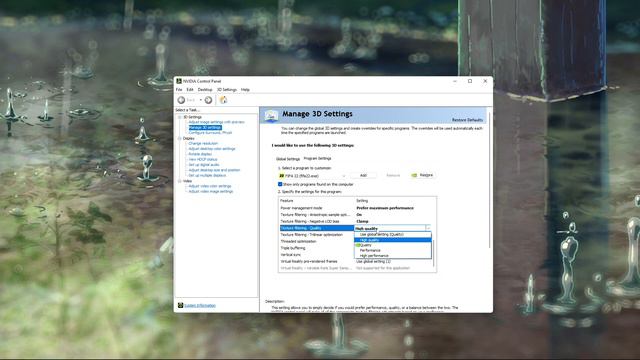Click the Back arrow toolbar icon
Screen dimensions: 640x360
pyautogui.click(x=181, y=100)
